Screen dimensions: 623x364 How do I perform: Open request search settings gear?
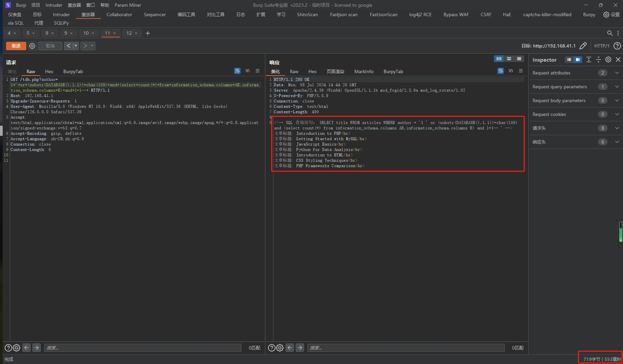pyautogui.click(x=17, y=348)
